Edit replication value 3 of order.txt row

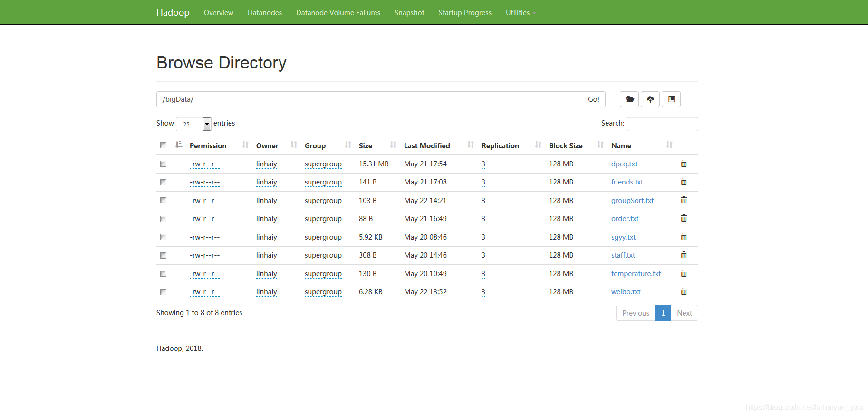click(483, 219)
